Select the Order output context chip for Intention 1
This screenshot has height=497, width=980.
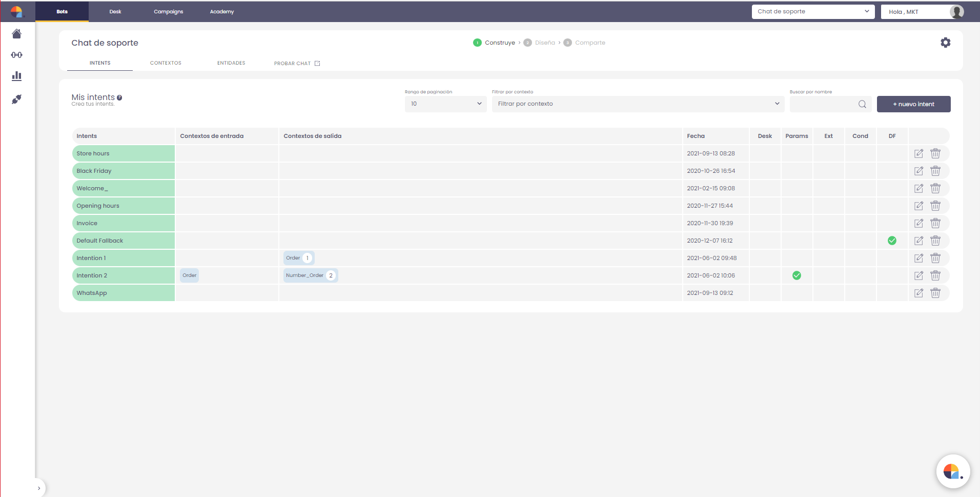298,258
